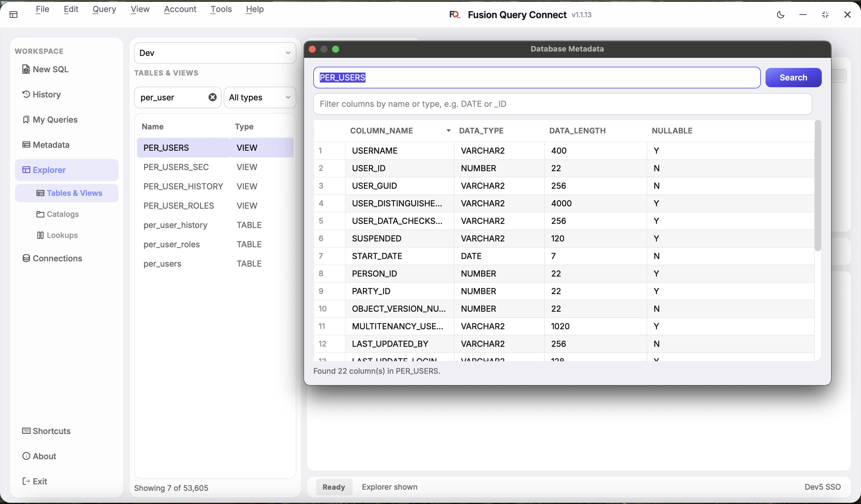Screen dimensions: 861x504
Task: Switch to dark mode via the moon icon
Action: pyautogui.click(x=781, y=15)
